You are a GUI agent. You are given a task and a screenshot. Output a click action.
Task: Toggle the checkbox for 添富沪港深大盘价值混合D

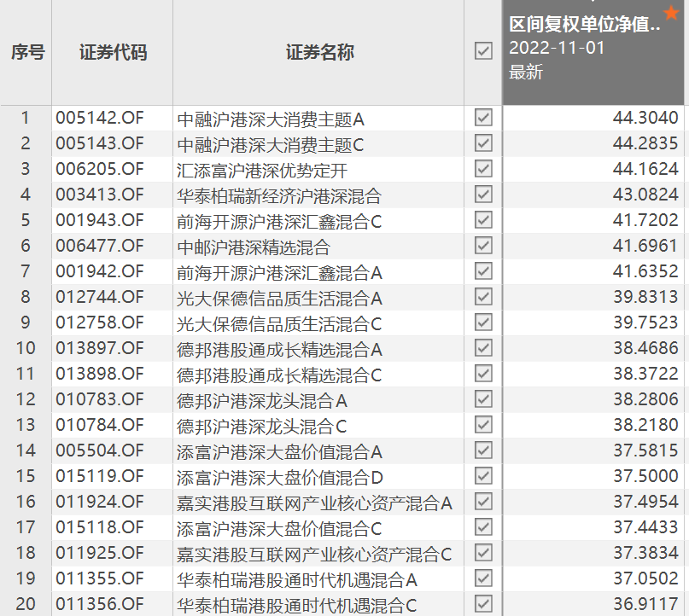tap(483, 476)
